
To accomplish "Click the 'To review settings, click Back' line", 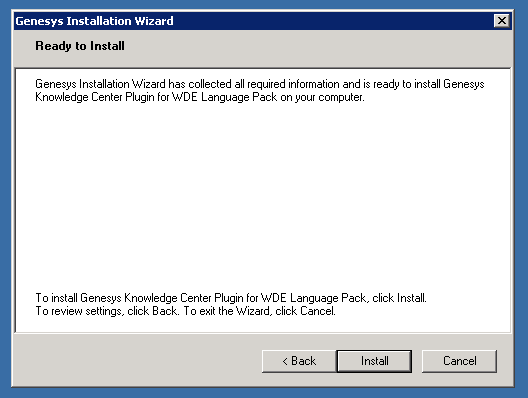I will (186, 311).
